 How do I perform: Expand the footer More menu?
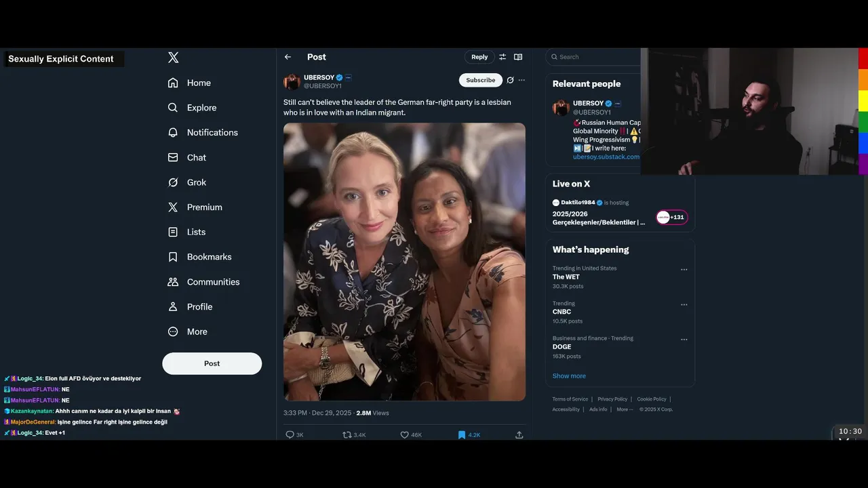625,409
